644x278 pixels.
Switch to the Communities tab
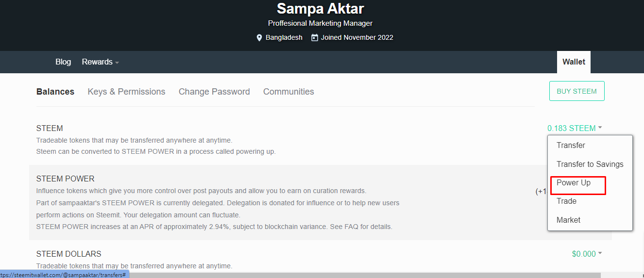[x=288, y=92]
